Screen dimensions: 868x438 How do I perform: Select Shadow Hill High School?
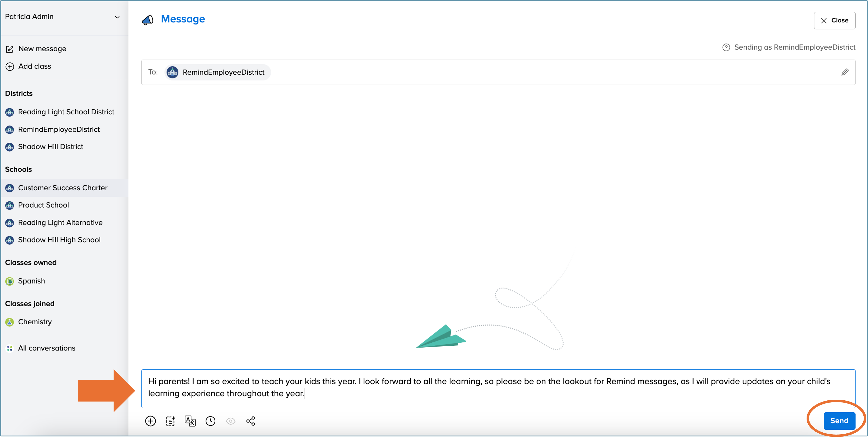click(59, 240)
